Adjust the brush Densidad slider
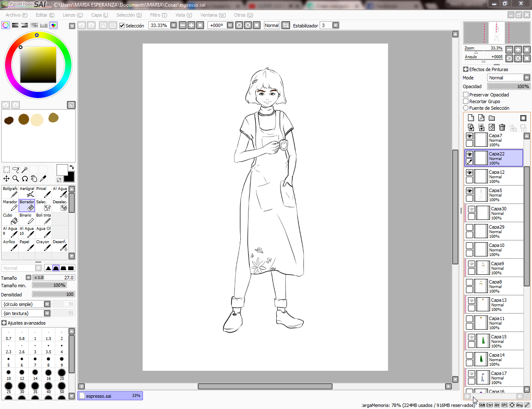The height and width of the screenshot is (409, 532). [53, 294]
